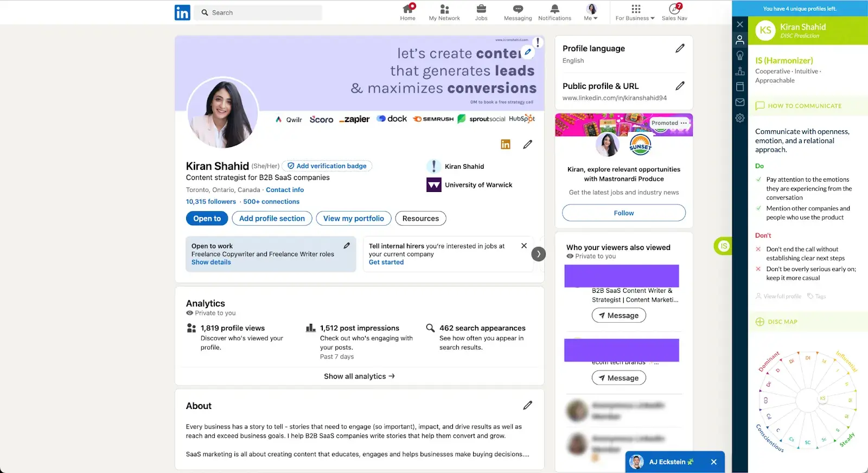Open promoted ad three-dots menu
This screenshot has width=868, height=473.
[684, 123]
